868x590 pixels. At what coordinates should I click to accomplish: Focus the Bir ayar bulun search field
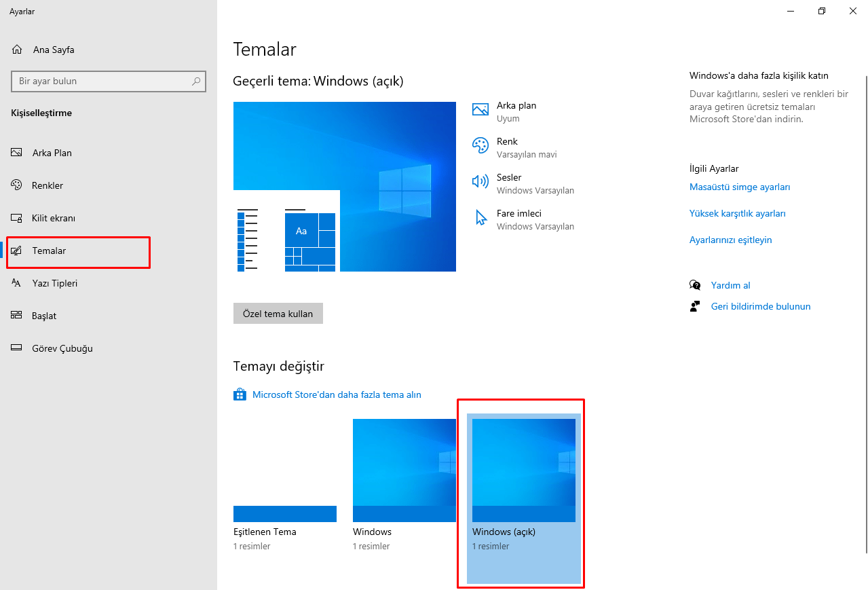109,81
